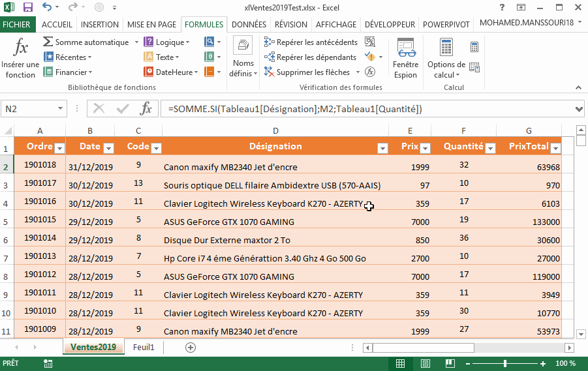Open the Insérer une fonction fx button
The height and width of the screenshot is (371, 588).
coord(20,58)
